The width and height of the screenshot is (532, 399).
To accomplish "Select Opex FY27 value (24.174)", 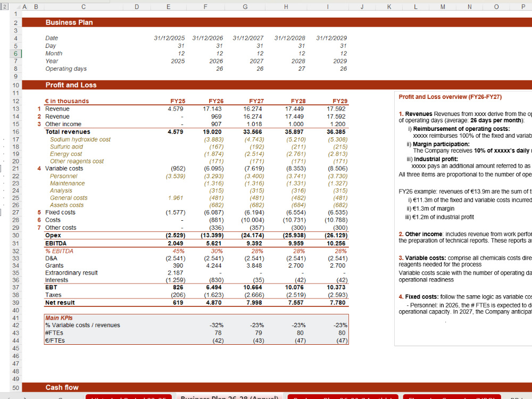I will (252, 236).
